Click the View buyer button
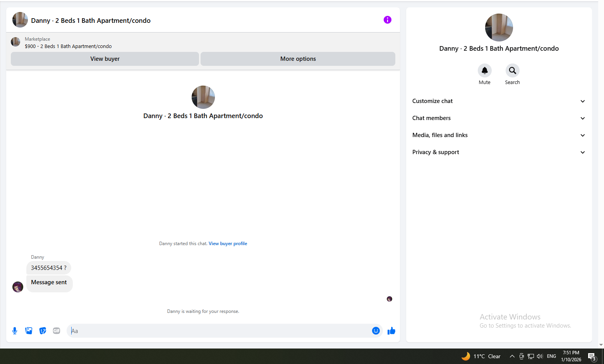 (105, 59)
